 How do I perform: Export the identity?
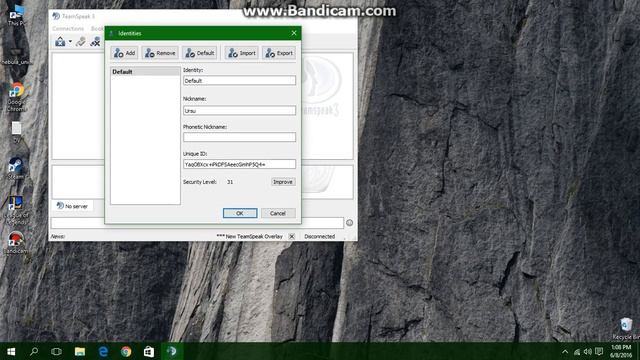coord(279,53)
